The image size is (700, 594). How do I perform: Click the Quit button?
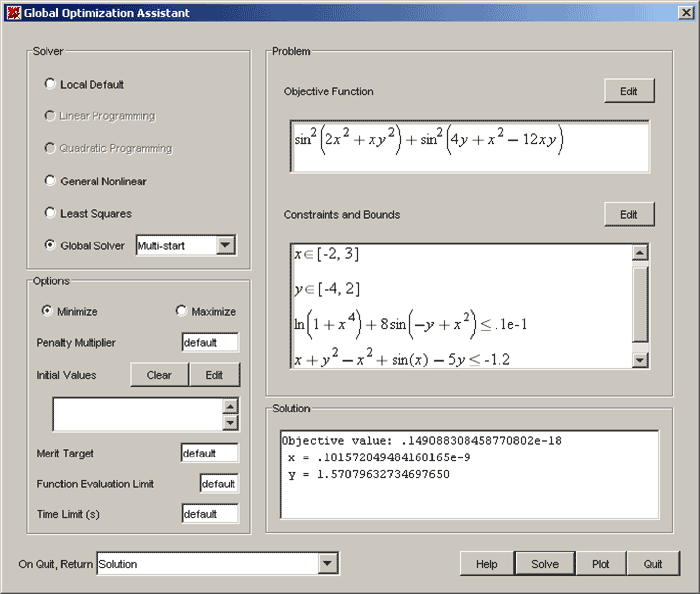click(653, 564)
